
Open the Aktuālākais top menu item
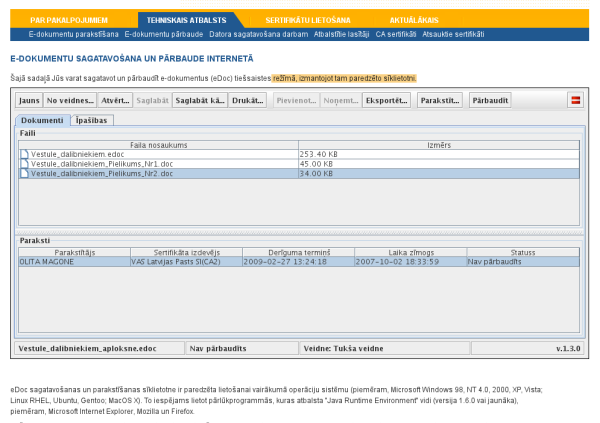414,20
